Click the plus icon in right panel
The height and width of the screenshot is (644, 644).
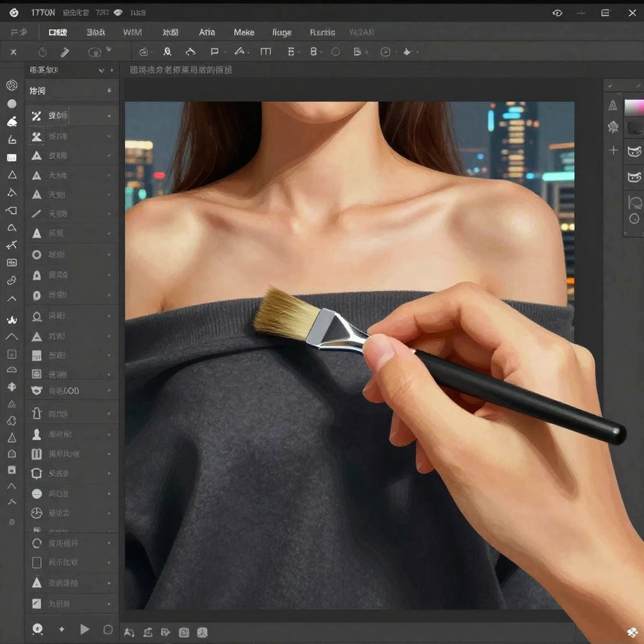click(613, 150)
